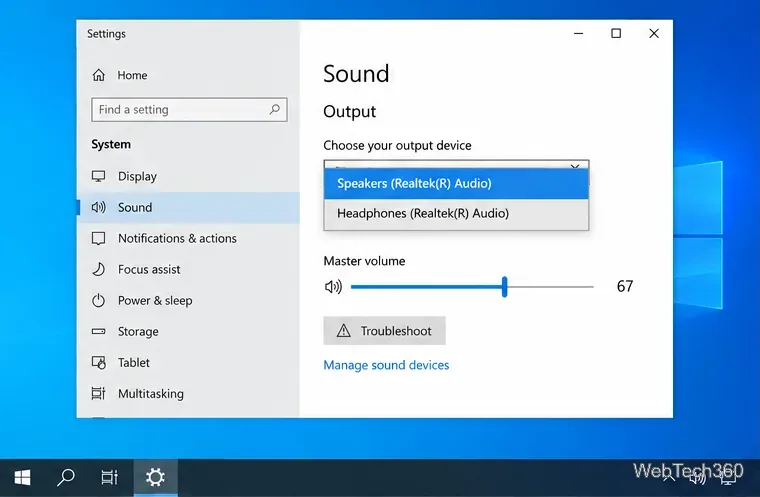Select Sound in the sidebar
Screen dimensions: 760x497
[x=188, y=208]
